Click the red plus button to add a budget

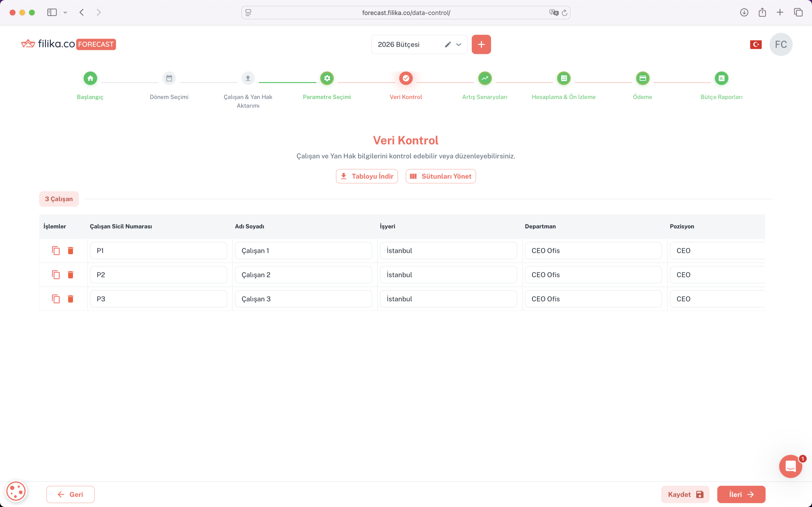click(x=481, y=45)
